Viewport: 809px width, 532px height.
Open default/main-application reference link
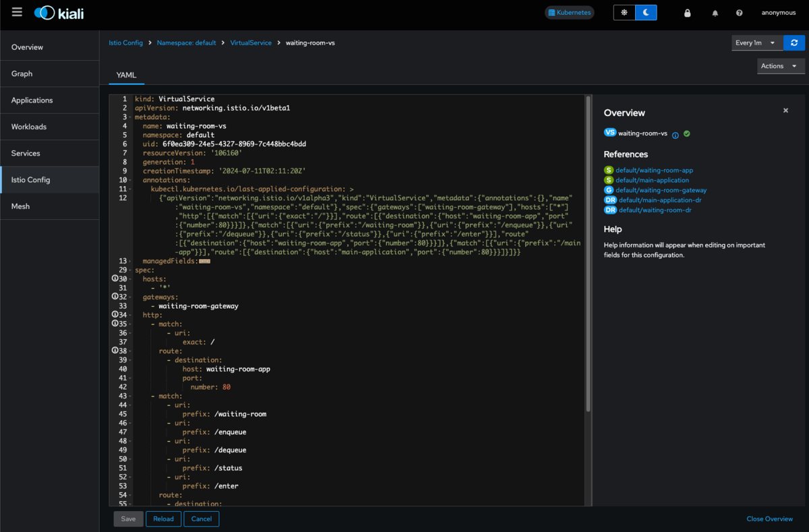652,180
